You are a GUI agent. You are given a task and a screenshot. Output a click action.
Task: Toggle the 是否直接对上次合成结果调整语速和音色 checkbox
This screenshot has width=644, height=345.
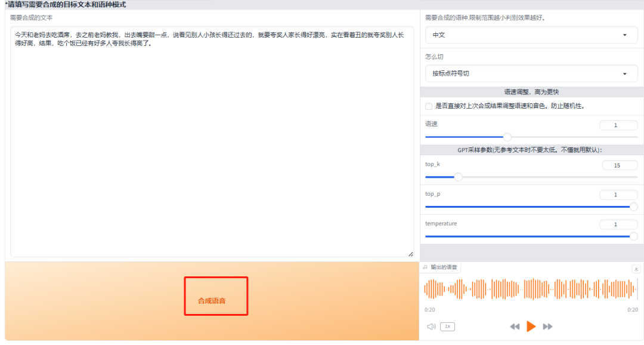click(x=429, y=106)
